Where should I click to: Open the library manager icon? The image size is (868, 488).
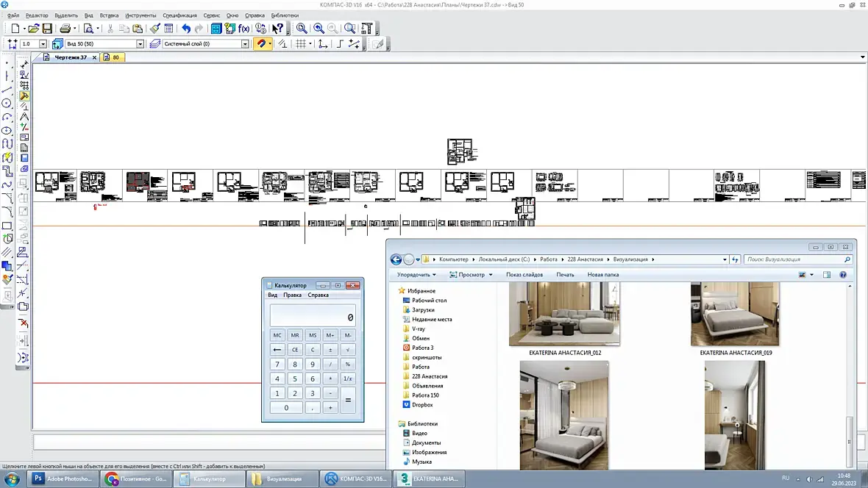216,28
